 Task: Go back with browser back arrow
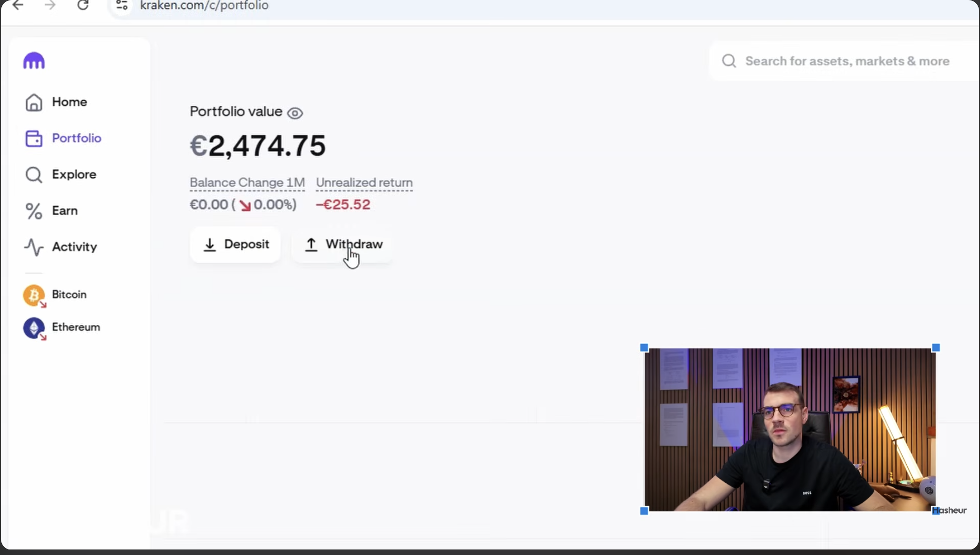pos(18,6)
